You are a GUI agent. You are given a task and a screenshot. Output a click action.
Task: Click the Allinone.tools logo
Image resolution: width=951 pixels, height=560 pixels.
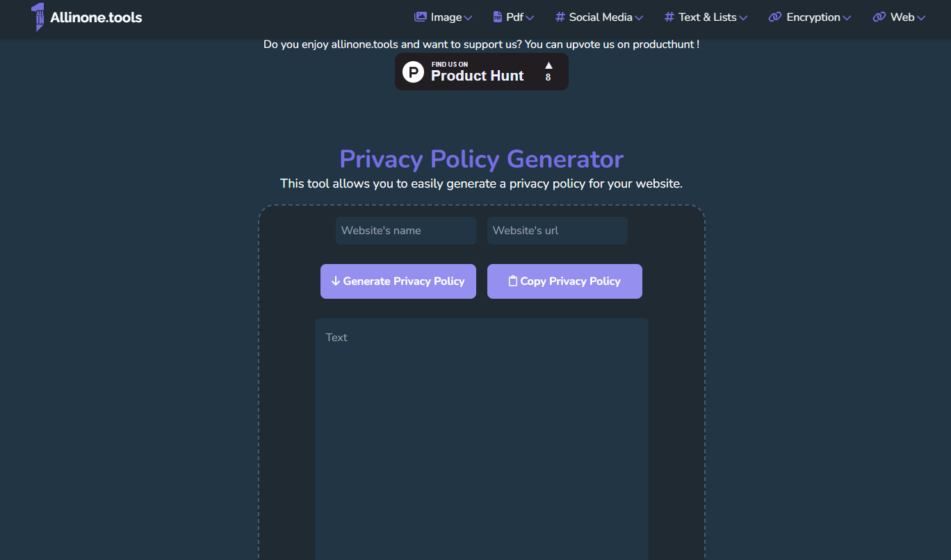(86, 18)
